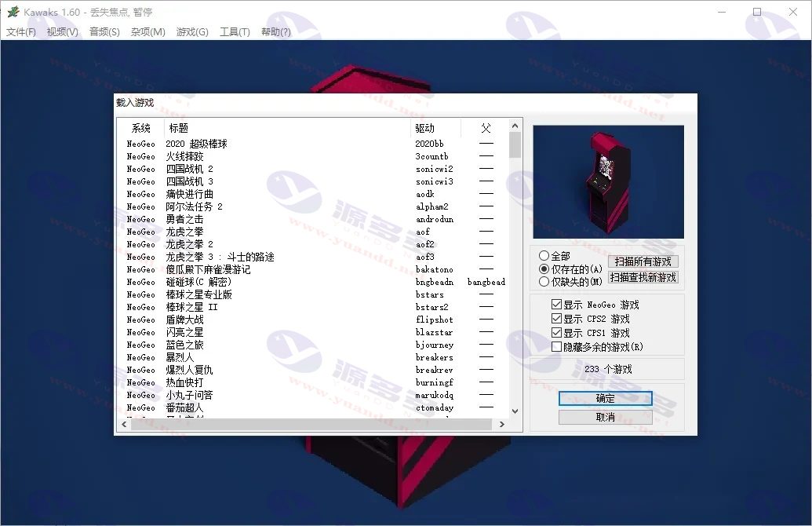Select the game 龙虎之拳 with driver aof
812x526 pixels.
click(x=184, y=232)
